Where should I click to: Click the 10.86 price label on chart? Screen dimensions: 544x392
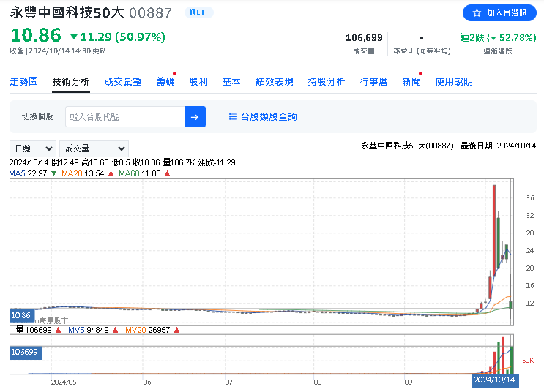click(x=22, y=315)
